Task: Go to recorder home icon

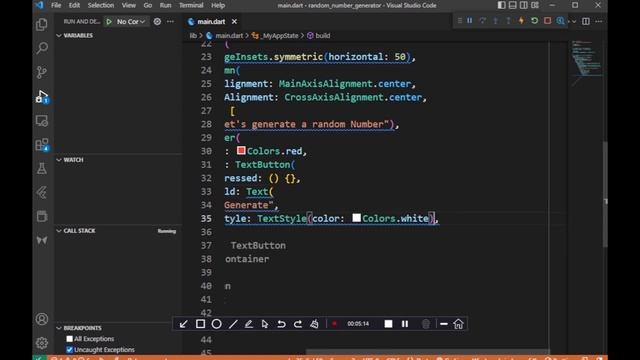Action: pos(458,324)
